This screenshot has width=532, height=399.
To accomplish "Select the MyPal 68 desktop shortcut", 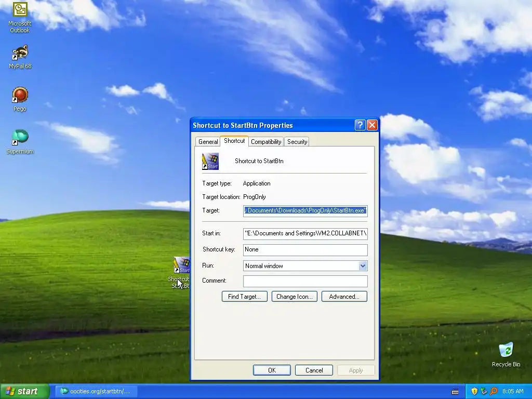I will tap(20, 57).
